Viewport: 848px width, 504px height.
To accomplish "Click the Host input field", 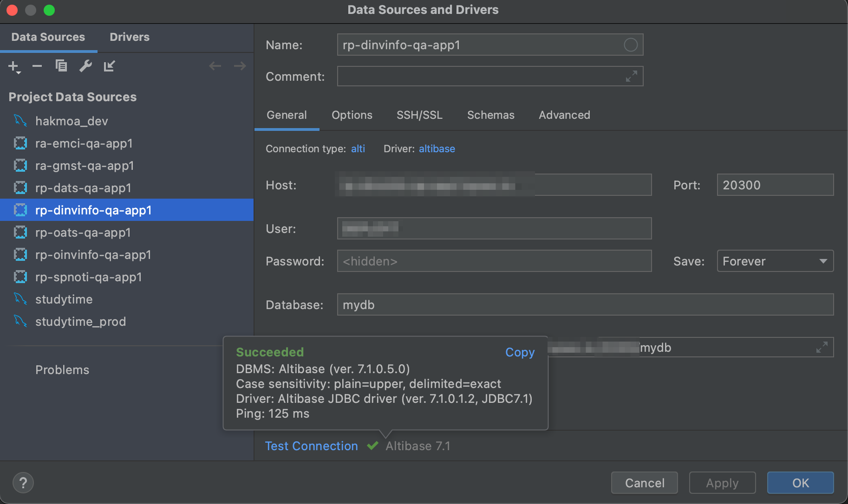I will click(x=495, y=185).
